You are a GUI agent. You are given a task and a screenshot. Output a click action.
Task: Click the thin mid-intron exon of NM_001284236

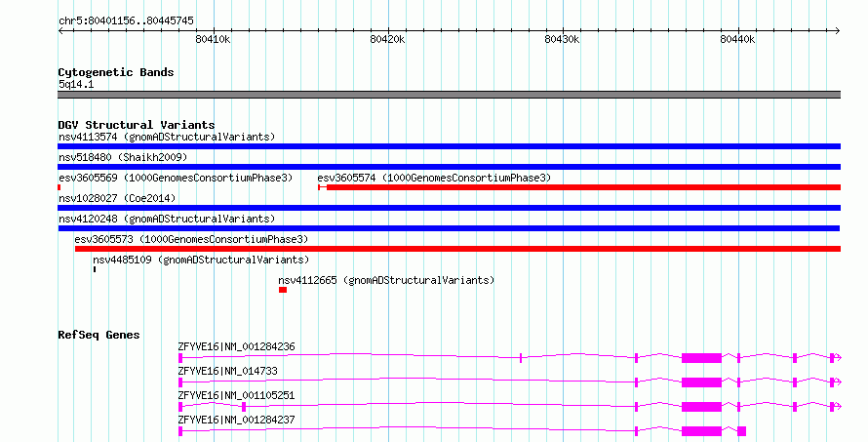(521, 358)
